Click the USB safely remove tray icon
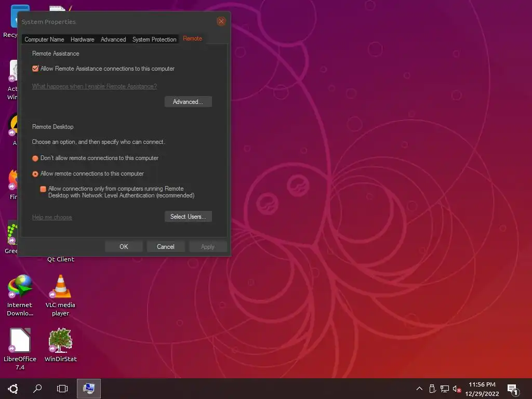This screenshot has height=399, width=532. (x=432, y=389)
